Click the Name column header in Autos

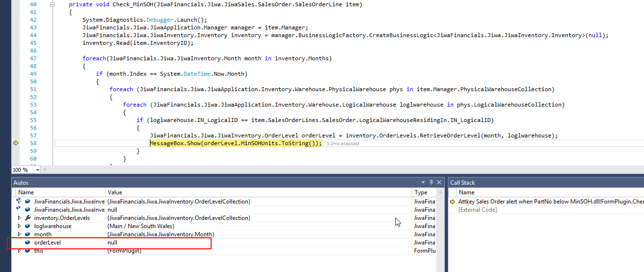pos(26,192)
